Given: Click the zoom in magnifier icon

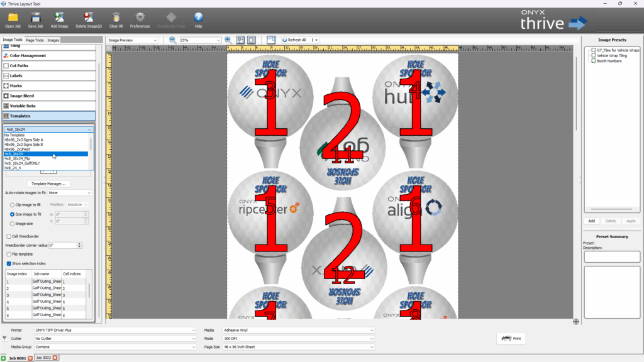Looking at the screenshot, I should click(228, 40).
